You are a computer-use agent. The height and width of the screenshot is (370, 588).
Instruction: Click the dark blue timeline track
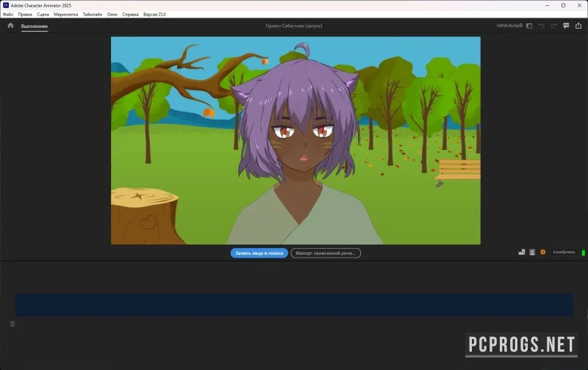(294, 305)
